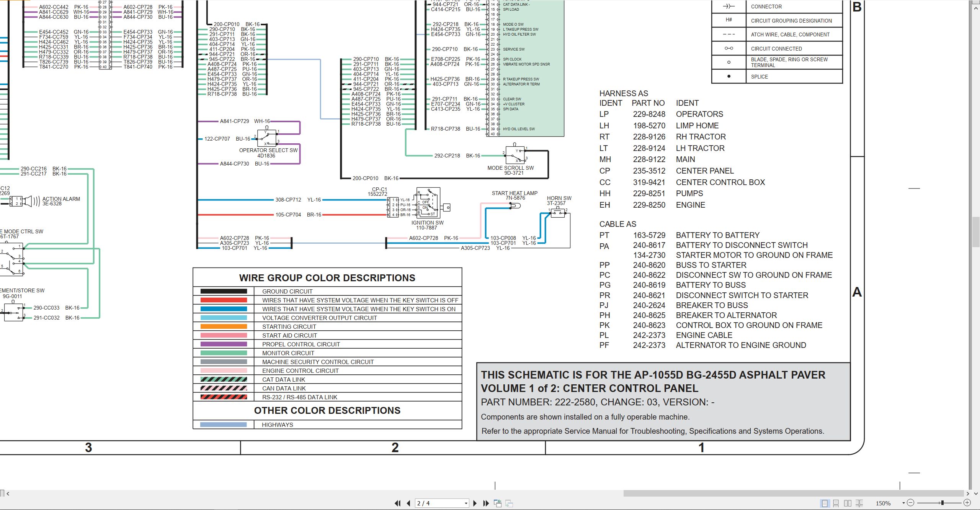Click the PART NUMBER: 222-2580 line

click(x=598, y=402)
